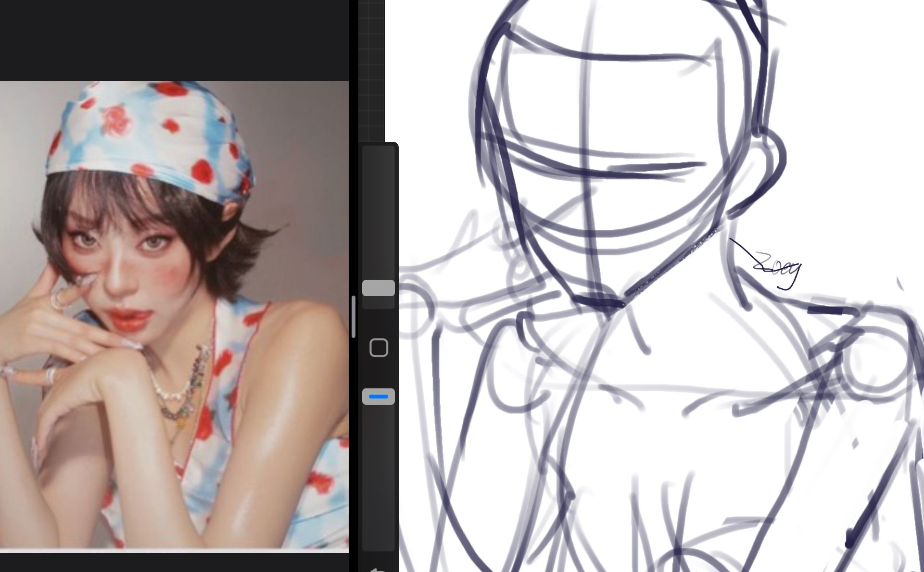Click the black strip below reference photo
The height and width of the screenshot is (572, 924).
point(173,562)
